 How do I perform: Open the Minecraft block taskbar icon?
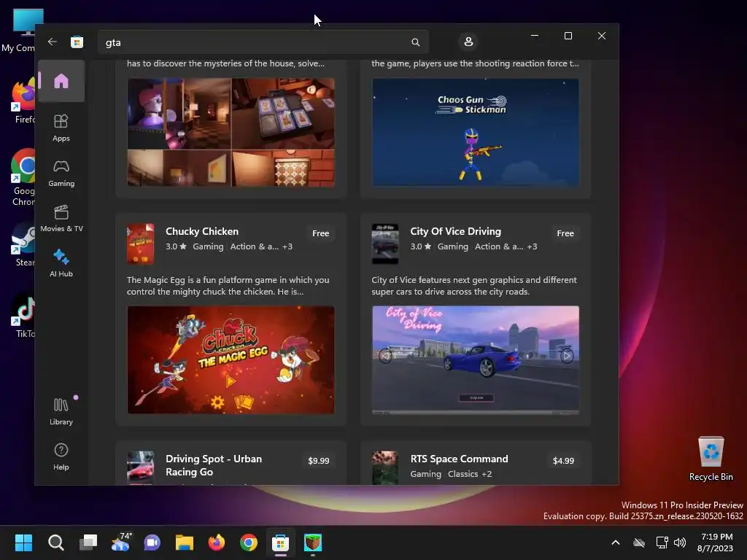313,542
